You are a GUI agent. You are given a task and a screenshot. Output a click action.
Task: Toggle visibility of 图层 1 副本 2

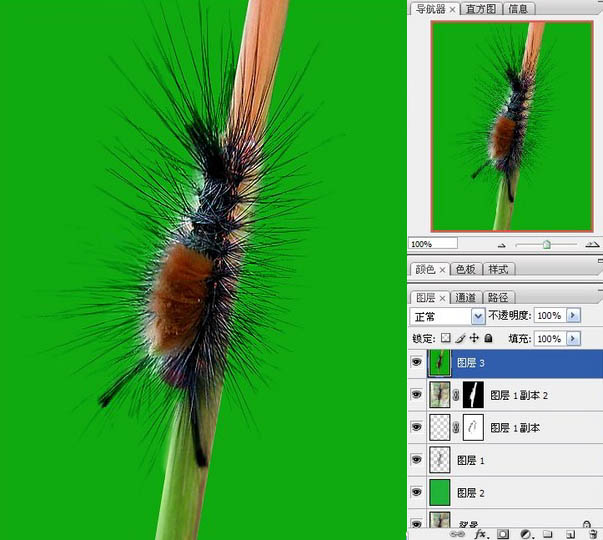[417, 395]
